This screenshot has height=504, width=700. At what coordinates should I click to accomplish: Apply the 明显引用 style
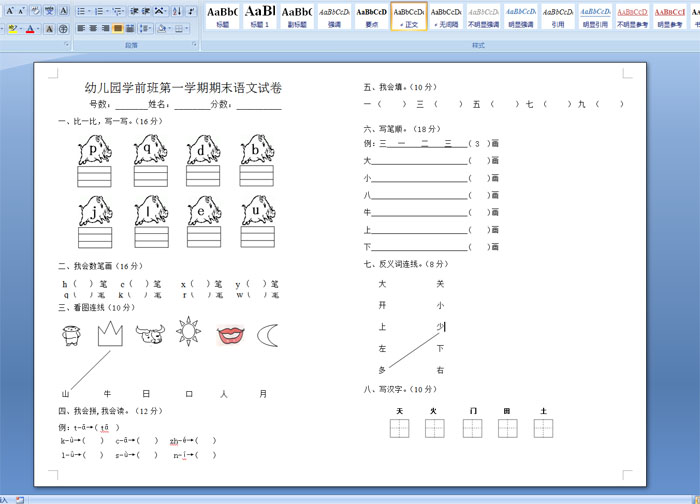[596, 17]
